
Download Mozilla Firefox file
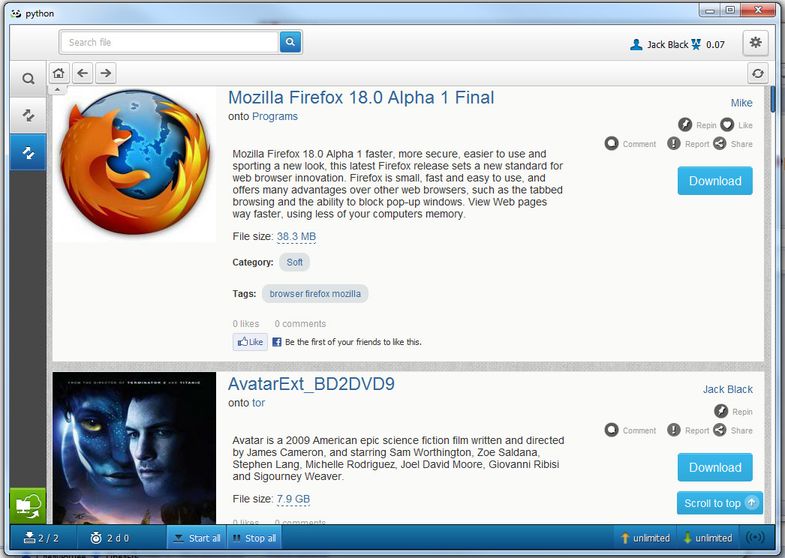(715, 181)
